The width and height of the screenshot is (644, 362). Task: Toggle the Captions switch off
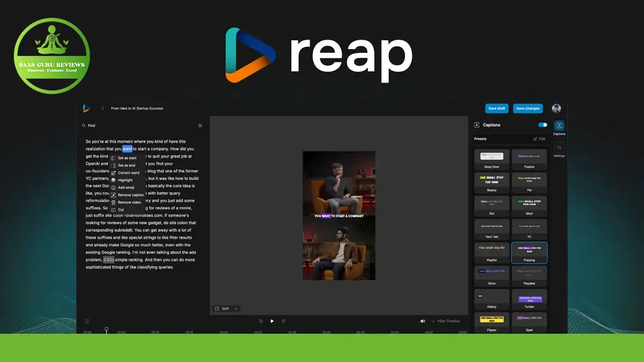pos(543,125)
